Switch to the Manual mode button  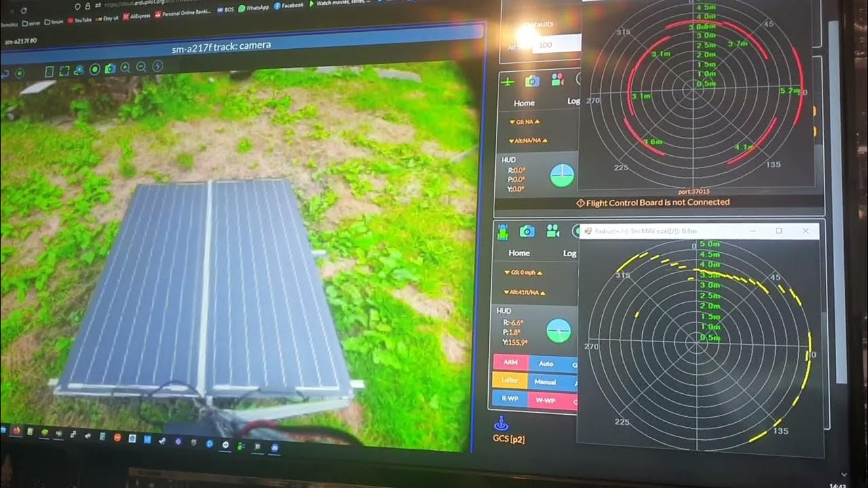point(545,382)
